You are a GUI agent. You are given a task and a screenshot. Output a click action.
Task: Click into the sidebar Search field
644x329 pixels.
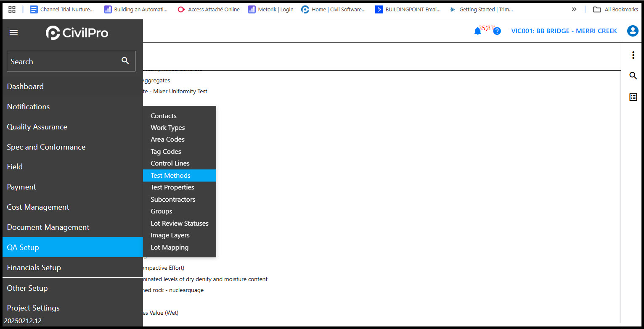63,61
